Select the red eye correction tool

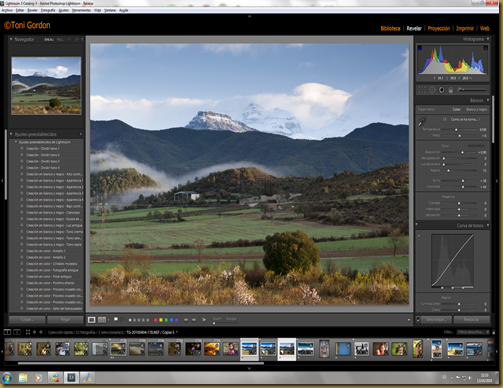(441, 90)
